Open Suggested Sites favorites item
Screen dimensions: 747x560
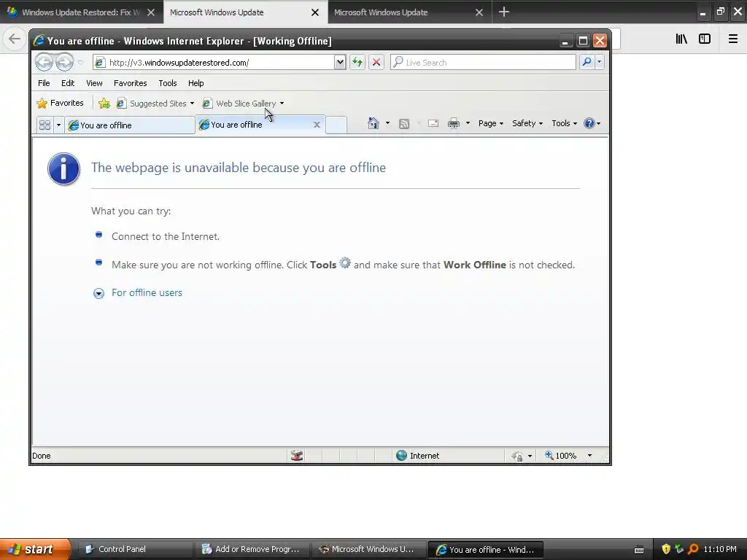(155, 104)
